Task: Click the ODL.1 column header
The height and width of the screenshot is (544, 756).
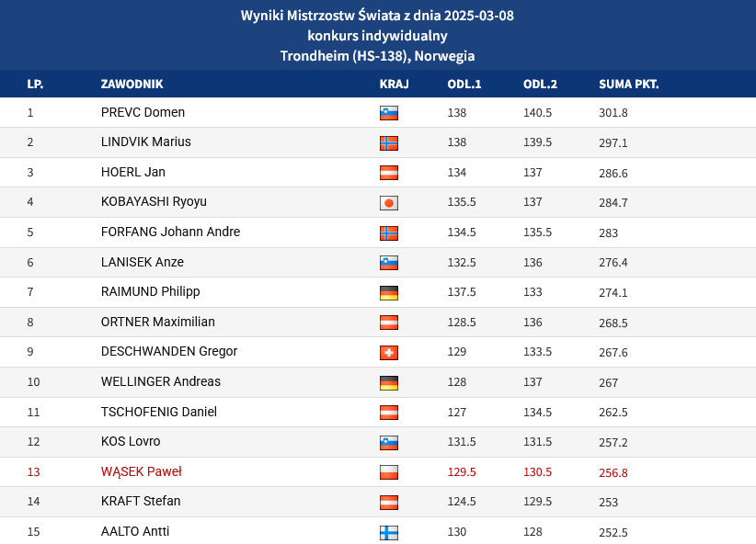Action: tap(464, 84)
